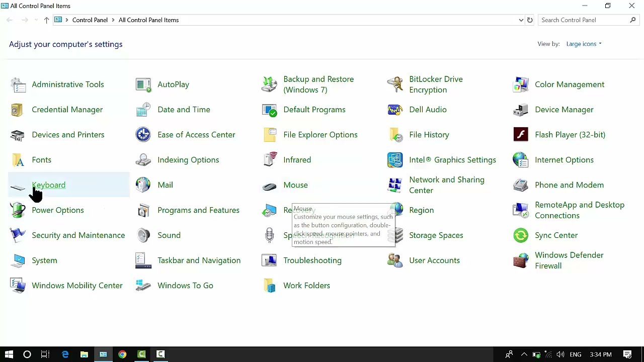Open the Device Manager icon

tap(521, 110)
